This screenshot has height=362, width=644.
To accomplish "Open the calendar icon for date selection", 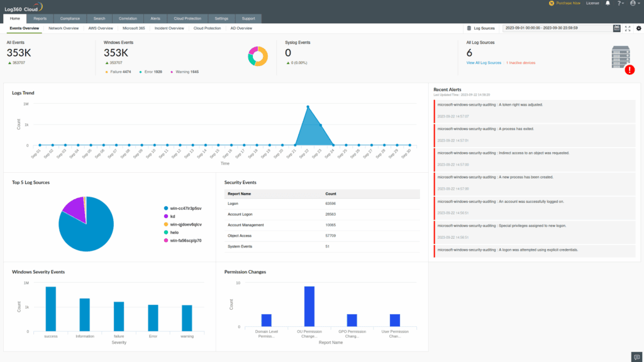I will tap(617, 28).
